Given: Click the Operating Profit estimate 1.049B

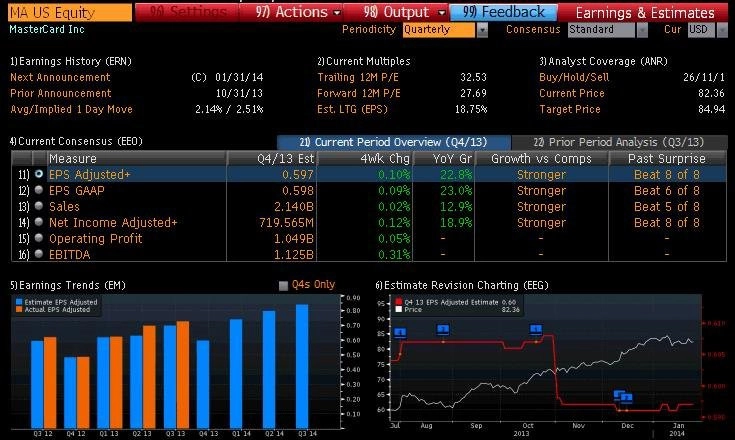Looking at the screenshot, I should pyautogui.click(x=294, y=239).
